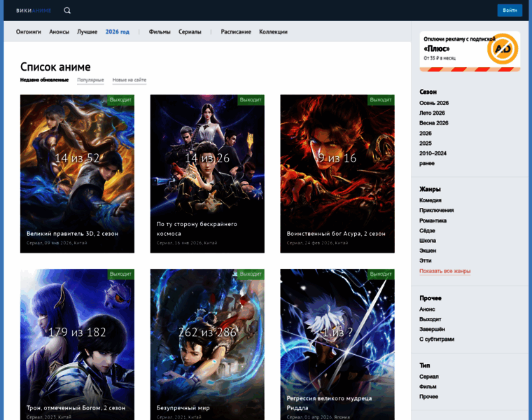
Task: Choose the Комедия genre filter
Action: click(x=430, y=200)
